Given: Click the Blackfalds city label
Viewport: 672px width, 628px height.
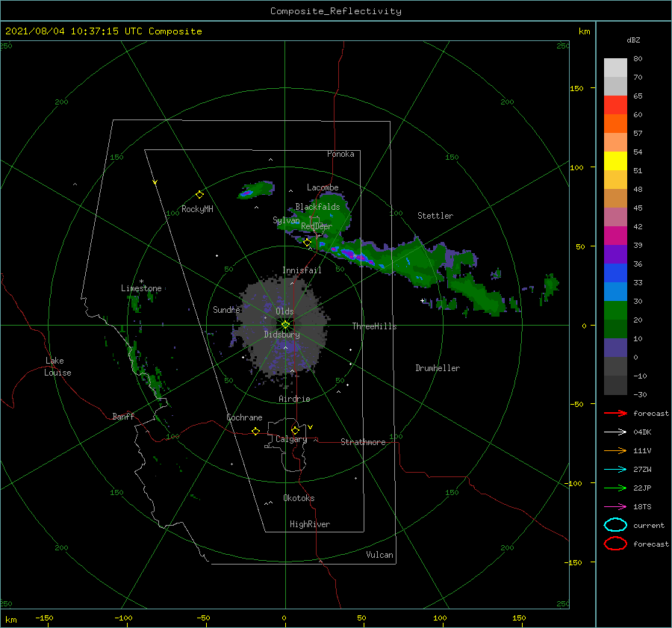Looking at the screenshot, I should pos(317,207).
